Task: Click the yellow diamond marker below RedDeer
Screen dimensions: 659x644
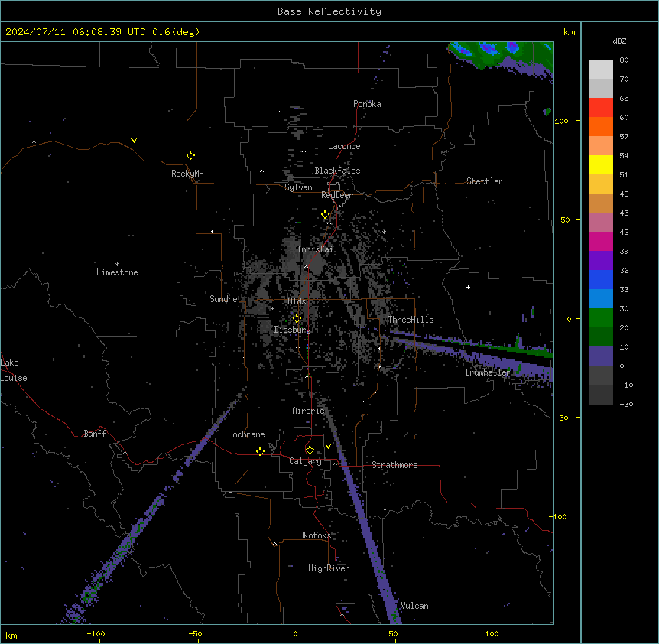Action: (326, 215)
